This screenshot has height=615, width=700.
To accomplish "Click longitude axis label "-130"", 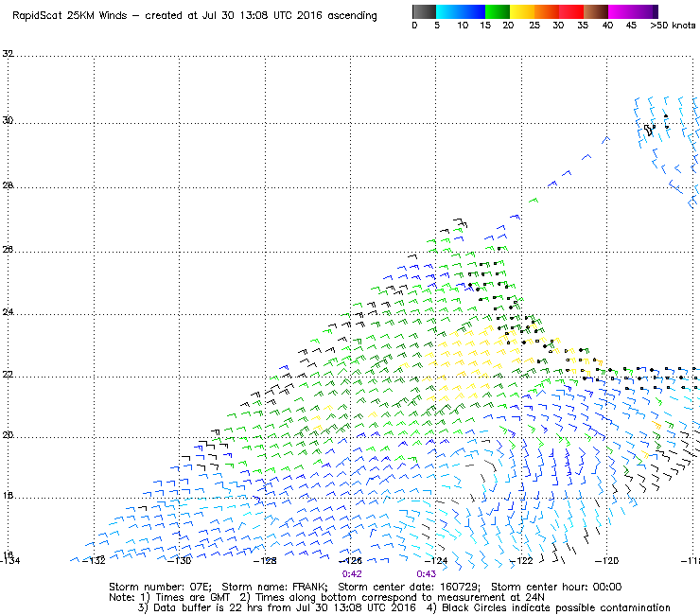I will 180,560.
